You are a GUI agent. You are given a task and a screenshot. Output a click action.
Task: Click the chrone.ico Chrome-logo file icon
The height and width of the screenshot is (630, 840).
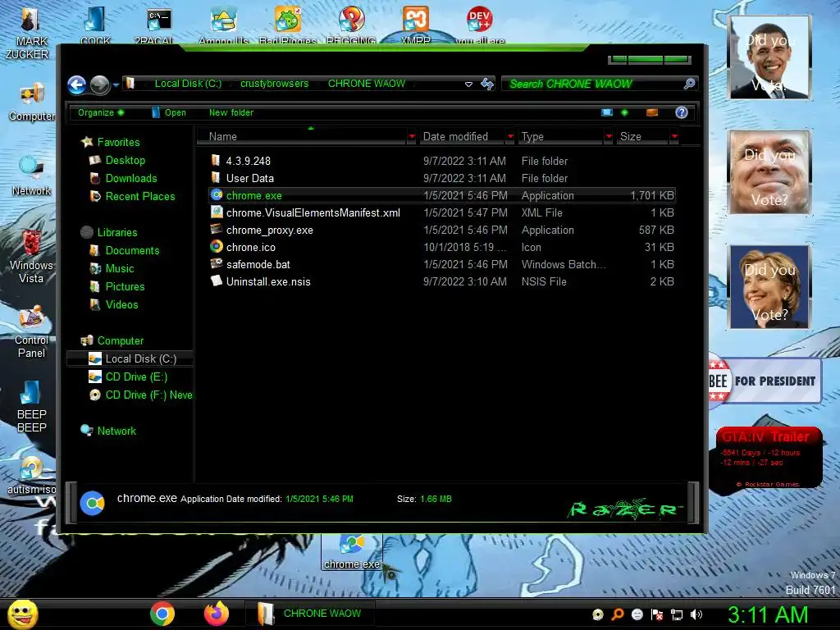[x=217, y=246]
